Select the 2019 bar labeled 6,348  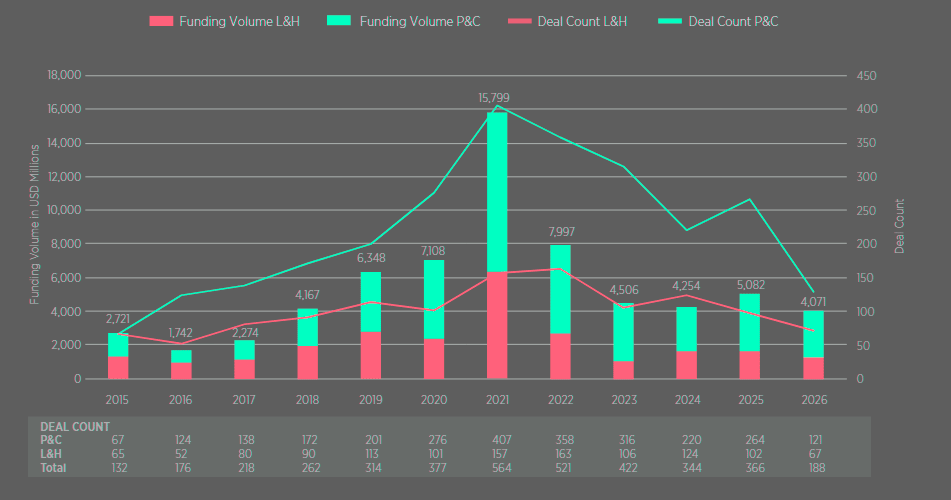click(371, 326)
